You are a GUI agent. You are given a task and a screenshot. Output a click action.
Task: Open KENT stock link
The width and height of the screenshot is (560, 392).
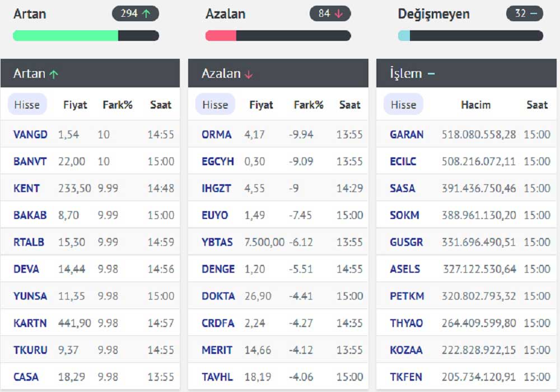click(x=26, y=189)
